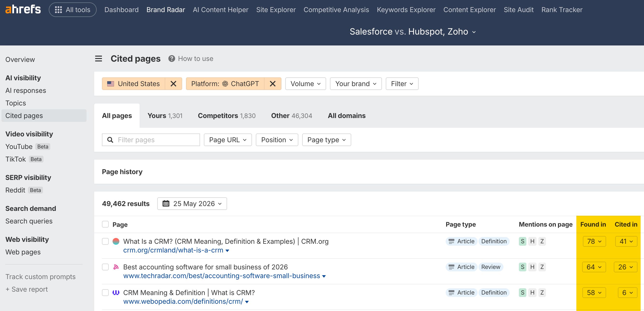Screen dimensions: 644x311
Task: Click the calendar icon in date picker
Action: (166, 203)
